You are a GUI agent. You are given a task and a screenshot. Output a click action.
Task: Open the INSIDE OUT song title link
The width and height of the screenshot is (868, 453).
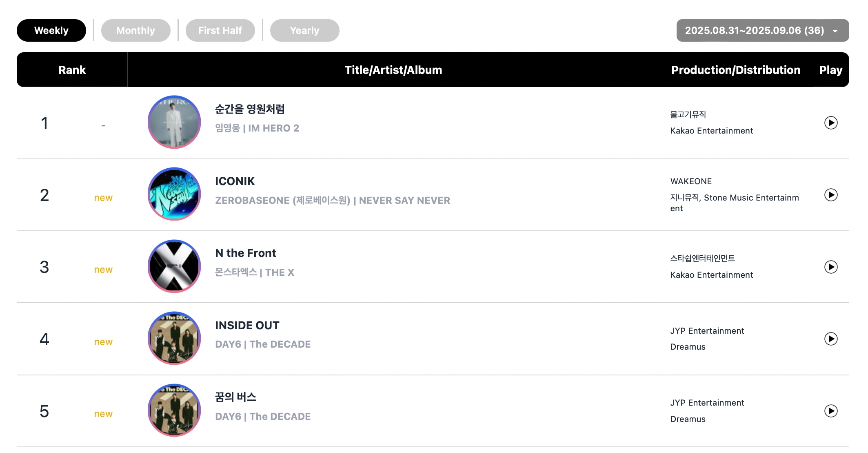point(247,326)
